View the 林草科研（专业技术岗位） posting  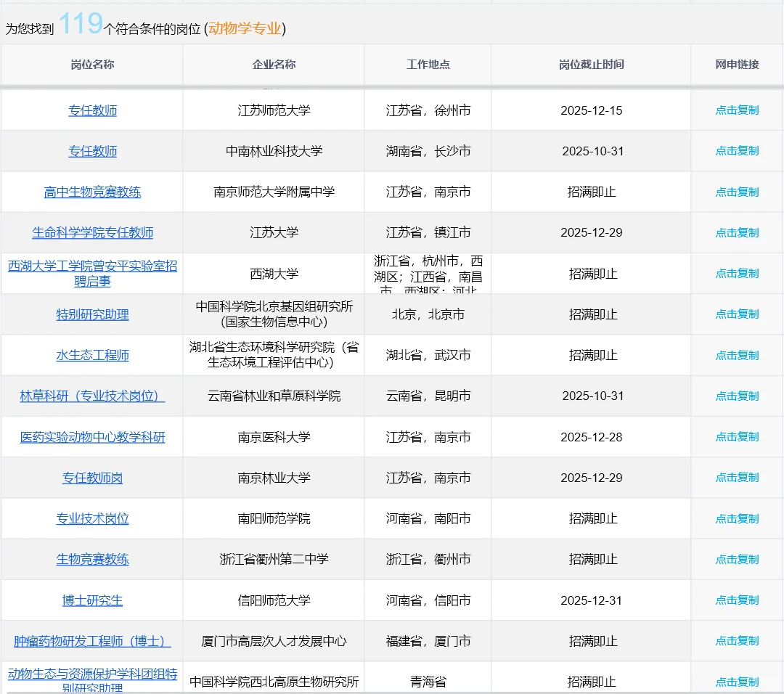point(92,396)
